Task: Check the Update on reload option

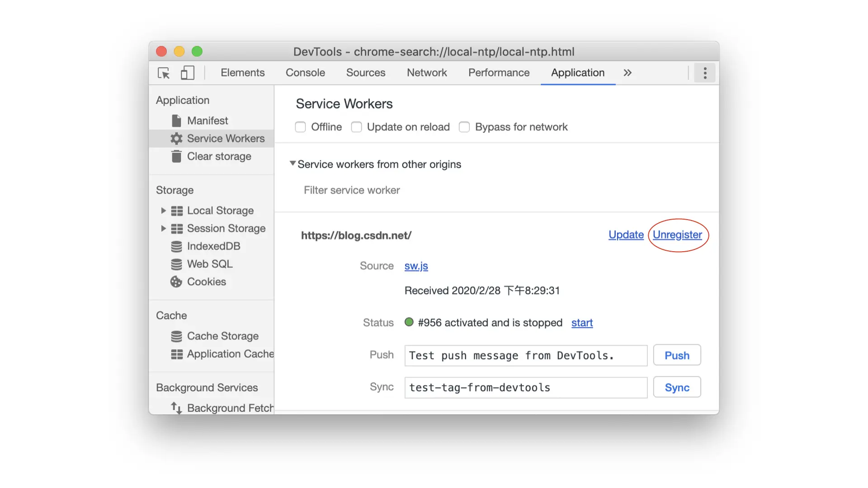Action: click(x=356, y=127)
